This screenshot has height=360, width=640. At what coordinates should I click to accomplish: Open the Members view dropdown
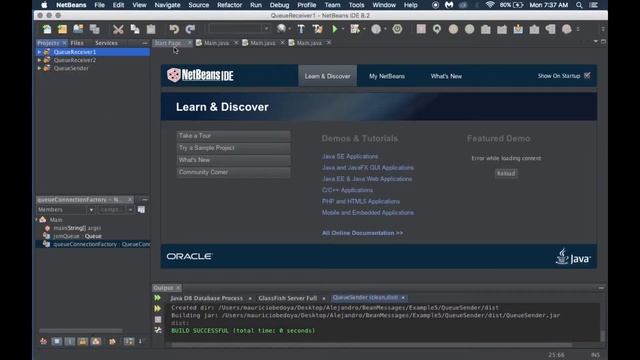pyautogui.click(x=65, y=210)
